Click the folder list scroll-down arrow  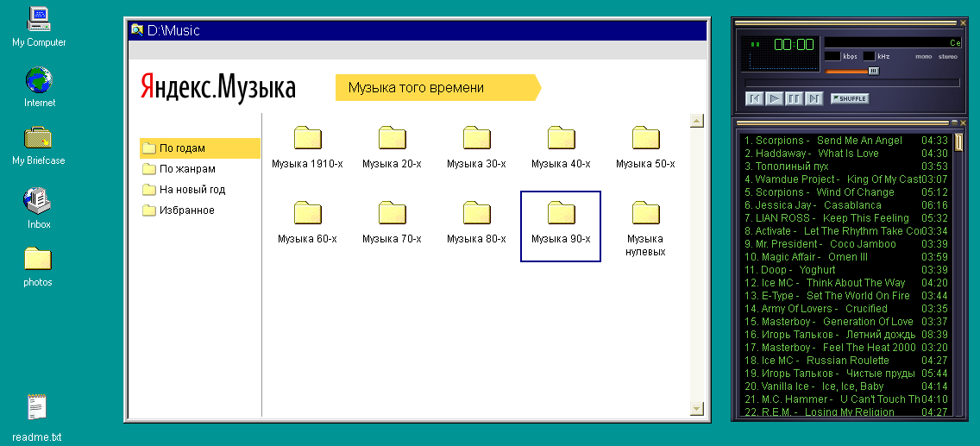pos(697,409)
